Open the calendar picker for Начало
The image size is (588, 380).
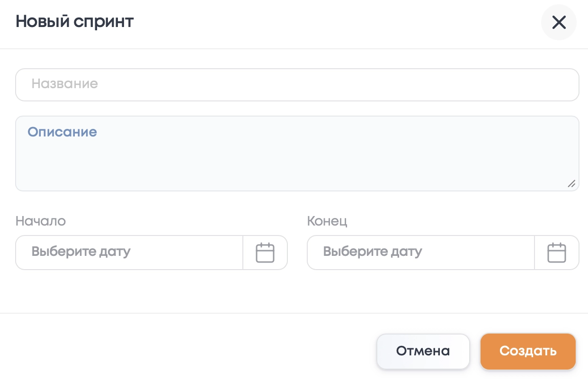265,253
